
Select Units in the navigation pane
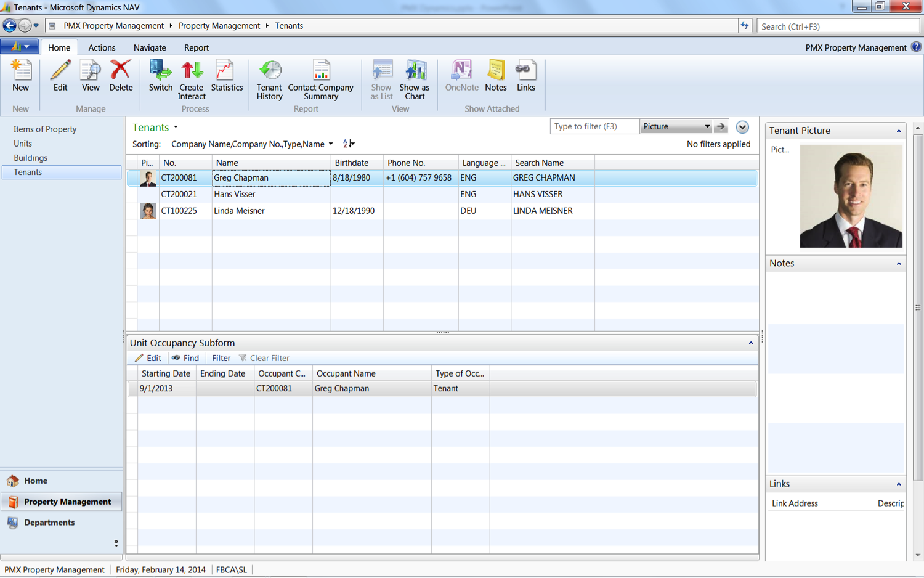23,144
